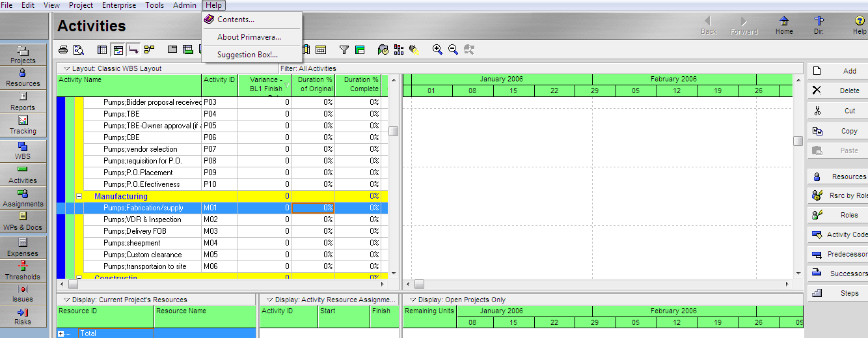
Task: Toggle the Gantt Chart view button
Action: [x=118, y=49]
